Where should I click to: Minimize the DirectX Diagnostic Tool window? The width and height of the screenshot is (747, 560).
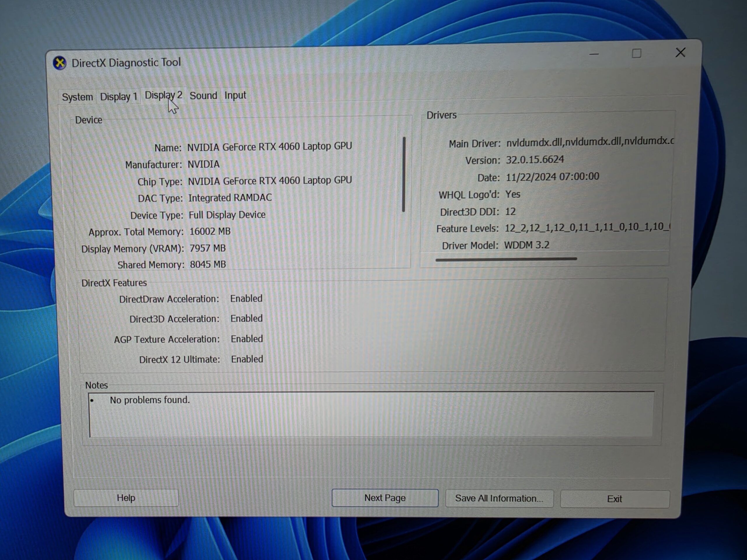(x=594, y=54)
